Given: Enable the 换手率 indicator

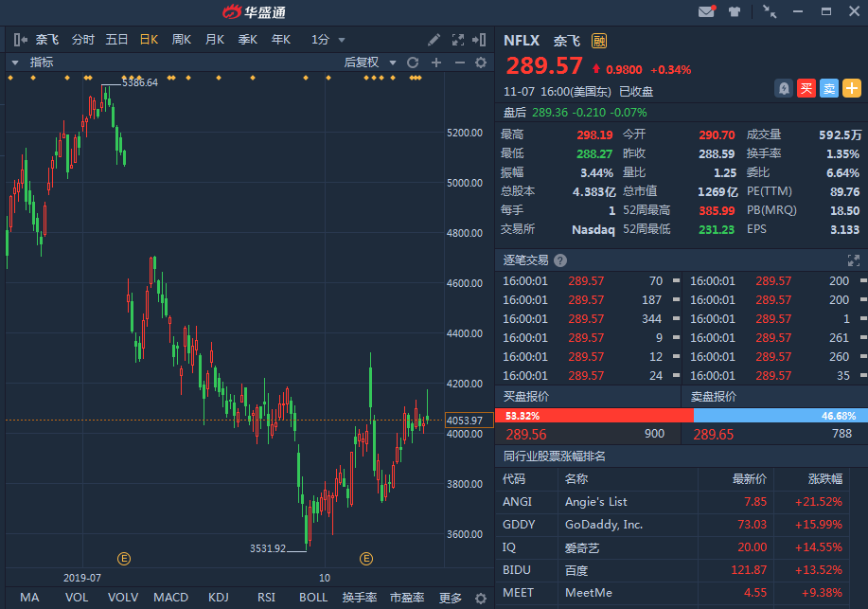Looking at the screenshot, I should pyautogui.click(x=360, y=598).
